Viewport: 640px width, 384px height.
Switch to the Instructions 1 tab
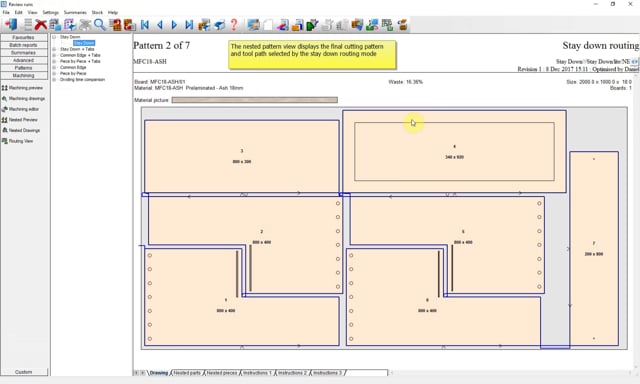[x=257, y=373]
